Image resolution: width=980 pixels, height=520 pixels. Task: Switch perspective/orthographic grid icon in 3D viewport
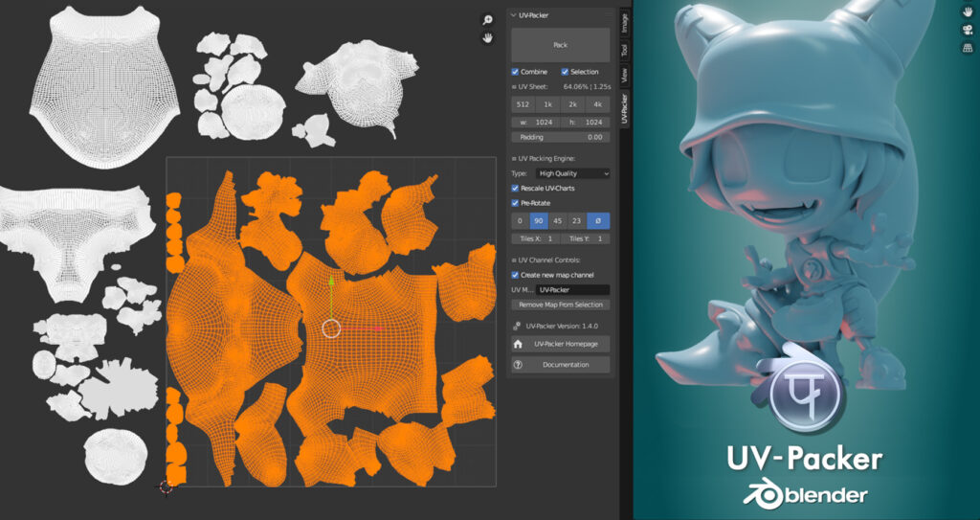(968, 48)
